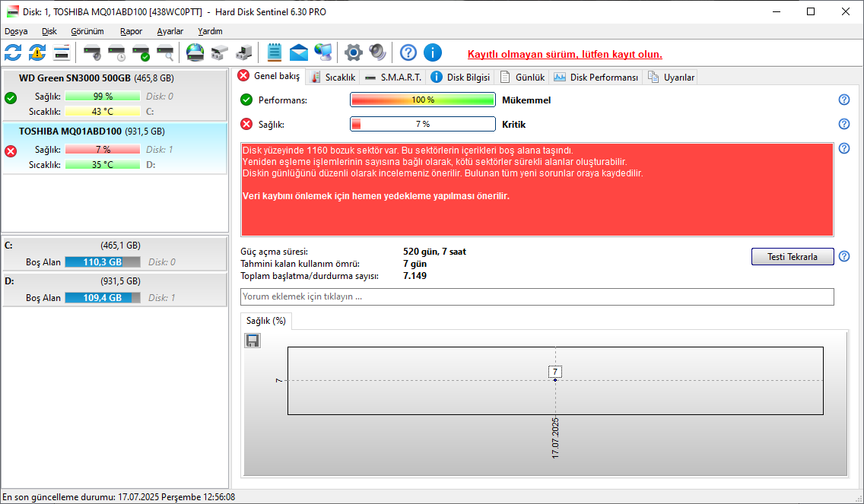Click the save floppy icon above chart
864x504 pixels.
[253, 341]
